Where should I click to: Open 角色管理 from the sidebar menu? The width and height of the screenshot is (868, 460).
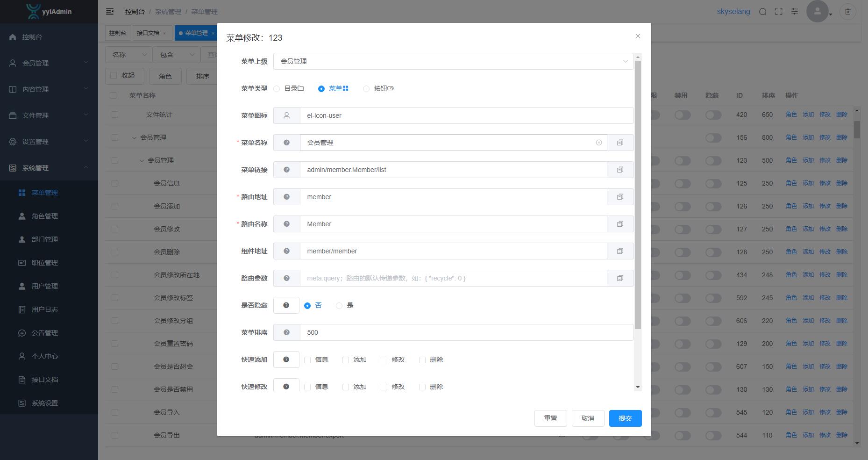pos(45,216)
